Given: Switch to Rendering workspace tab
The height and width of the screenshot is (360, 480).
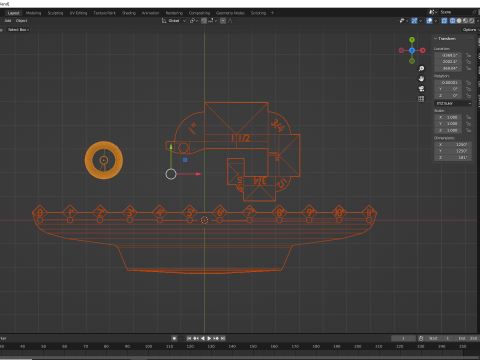Looking at the screenshot, I should point(174,13).
